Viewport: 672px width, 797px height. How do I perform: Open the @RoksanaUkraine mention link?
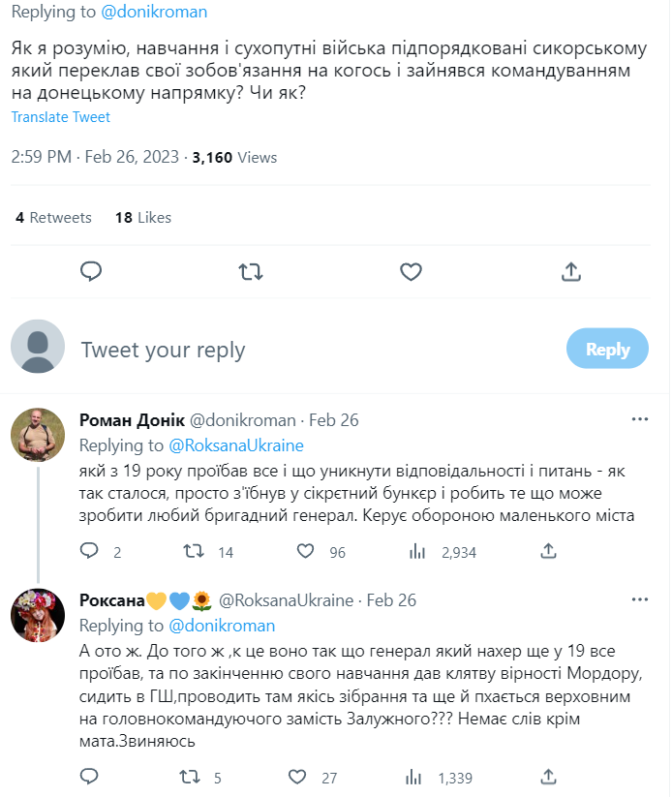pyautogui.click(x=236, y=445)
